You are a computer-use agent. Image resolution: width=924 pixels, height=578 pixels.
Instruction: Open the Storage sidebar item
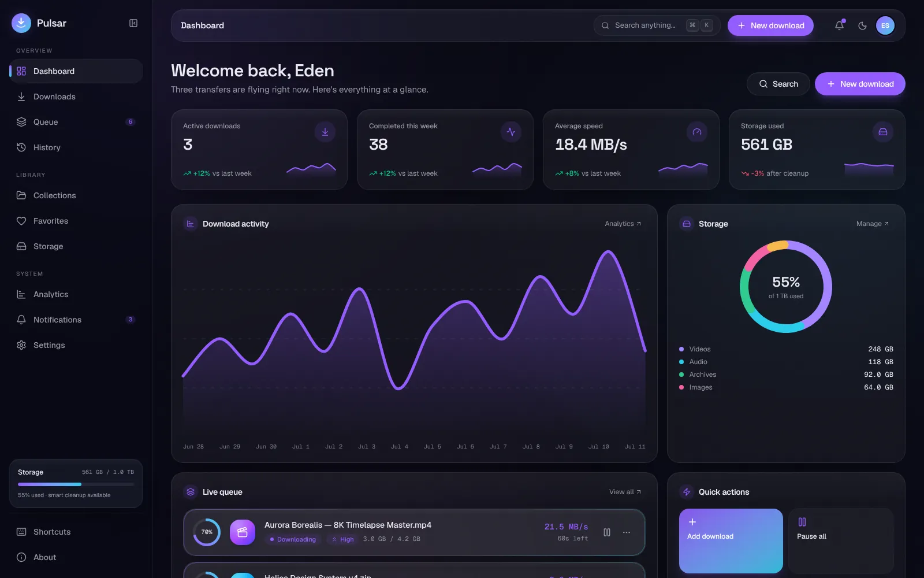coord(76,246)
